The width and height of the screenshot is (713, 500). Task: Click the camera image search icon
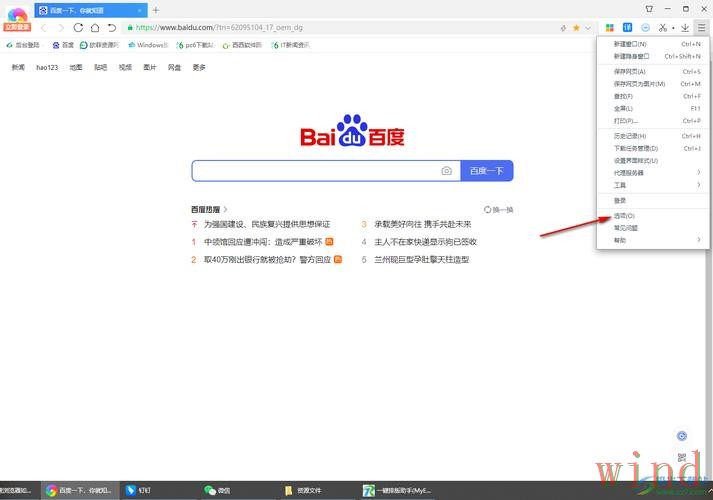coord(447,171)
